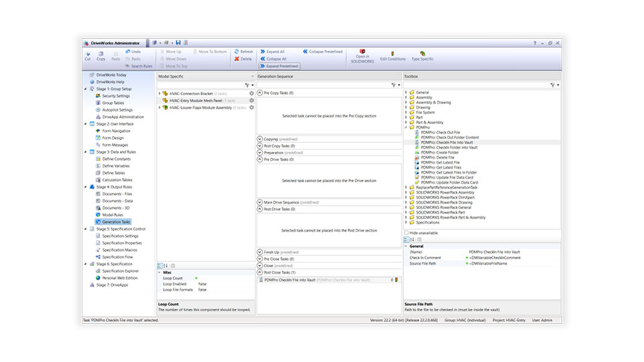The image size is (644, 362).
Task: Select PDMPro: Check Out File
Action: (x=440, y=133)
